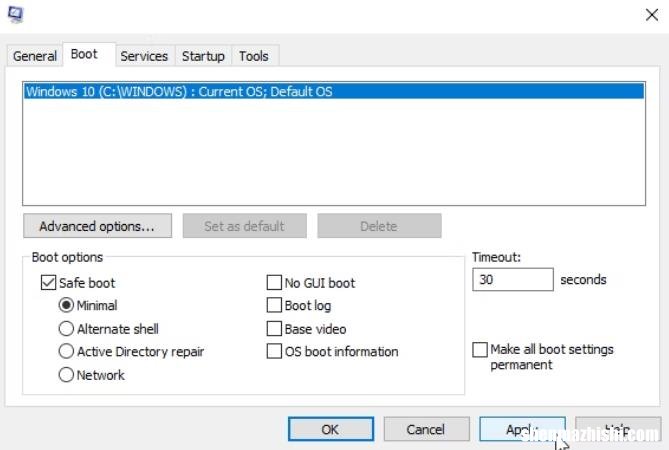This screenshot has height=450, width=669.
Task: Open the Tools tab
Action: (x=253, y=56)
